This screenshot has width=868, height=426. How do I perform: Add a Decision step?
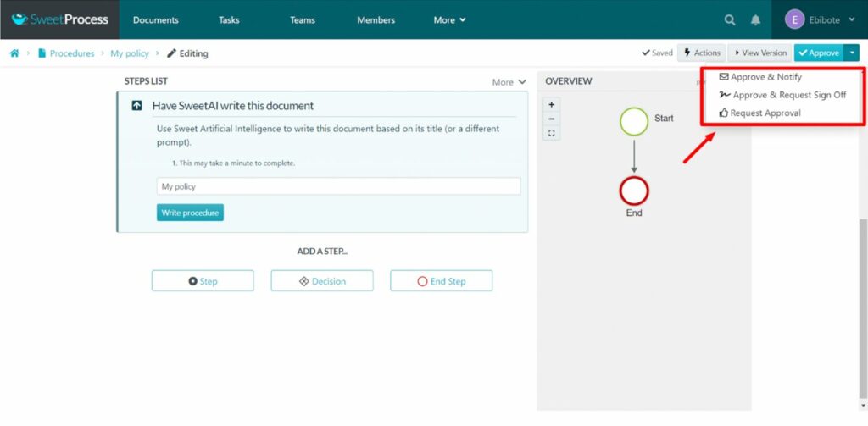(x=321, y=281)
